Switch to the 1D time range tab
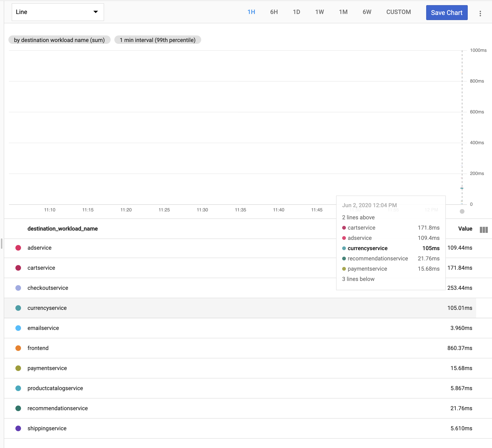 pos(296,12)
